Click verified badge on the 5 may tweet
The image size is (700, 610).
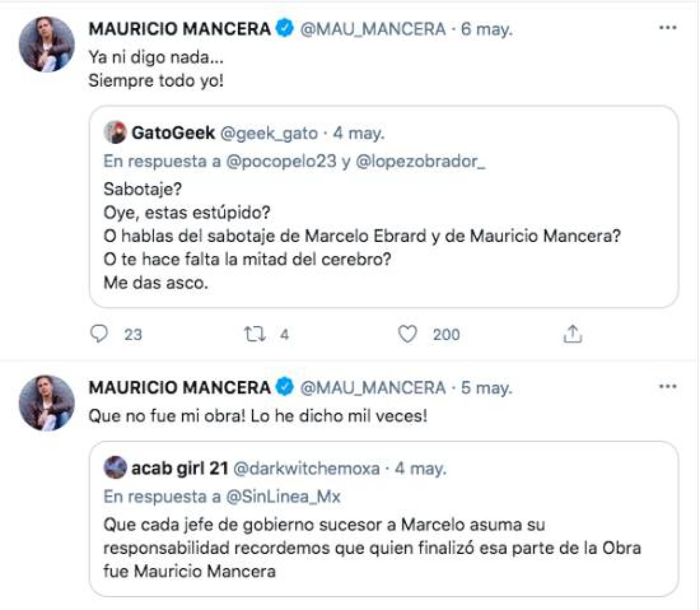(285, 387)
